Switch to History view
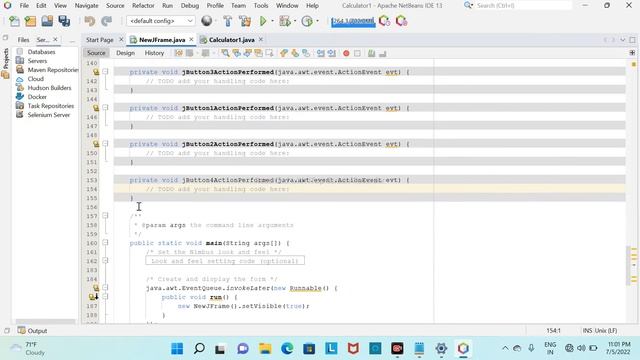This screenshot has width=640, height=360. click(x=154, y=53)
